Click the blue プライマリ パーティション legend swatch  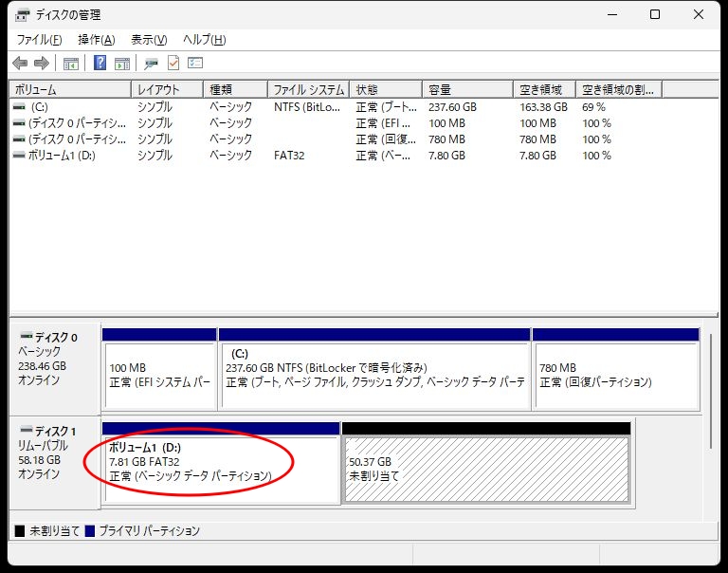tap(90, 530)
